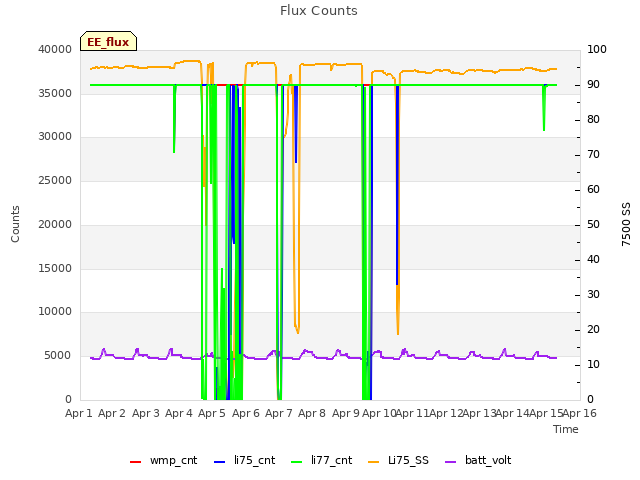
Task: Click the Apr 4 date tick label
Action: [179, 413]
